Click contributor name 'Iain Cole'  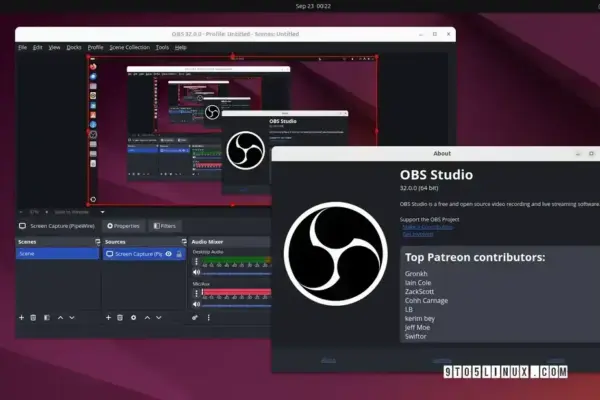418,282
